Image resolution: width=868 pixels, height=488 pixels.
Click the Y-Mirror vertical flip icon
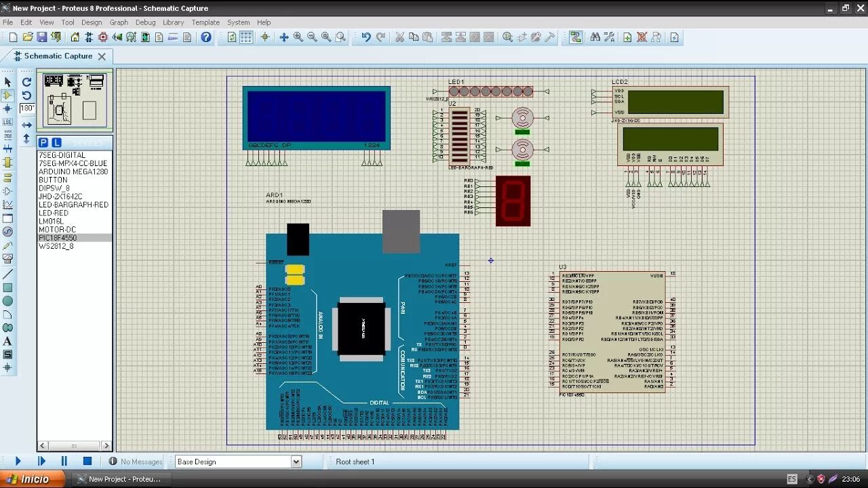[26, 138]
